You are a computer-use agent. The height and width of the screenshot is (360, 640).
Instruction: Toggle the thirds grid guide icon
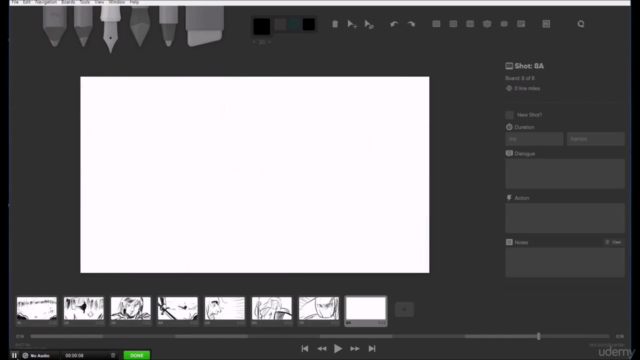470,24
